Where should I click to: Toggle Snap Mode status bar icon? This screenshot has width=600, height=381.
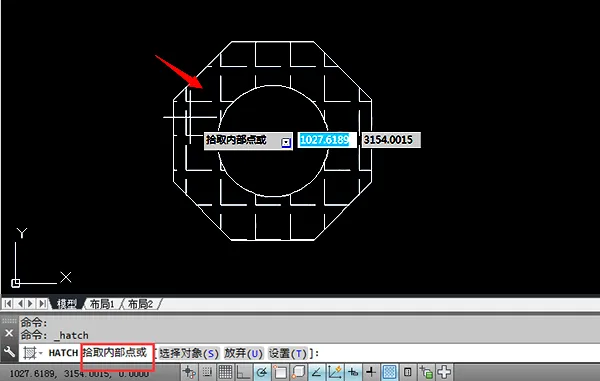(x=207, y=372)
